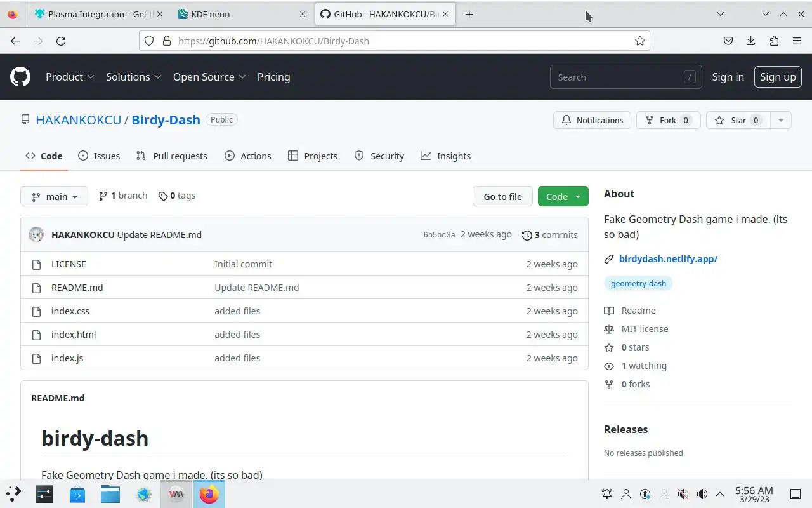
Task: Click the HAKANKOKCU avatar in commit row
Action: pyautogui.click(x=36, y=234)
